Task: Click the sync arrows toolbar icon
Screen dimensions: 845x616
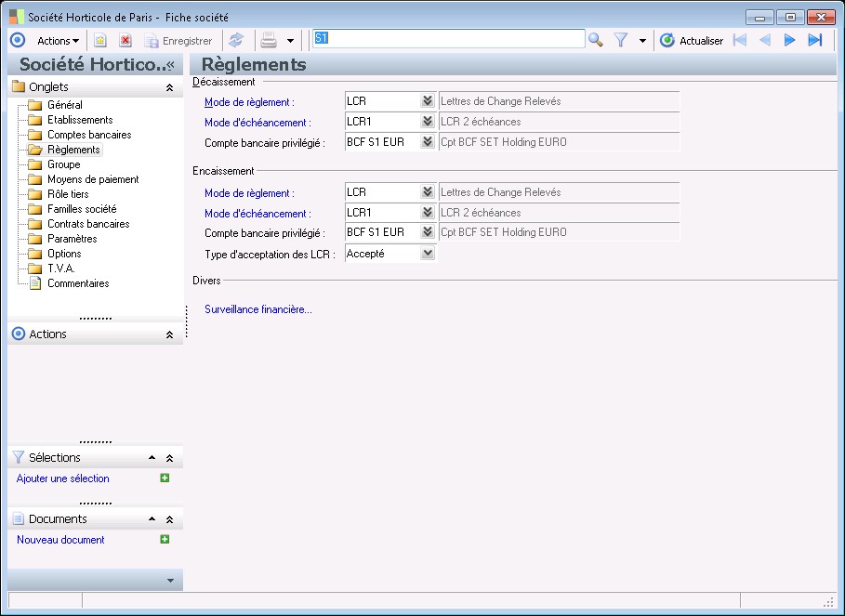Action: click(236, 40)
